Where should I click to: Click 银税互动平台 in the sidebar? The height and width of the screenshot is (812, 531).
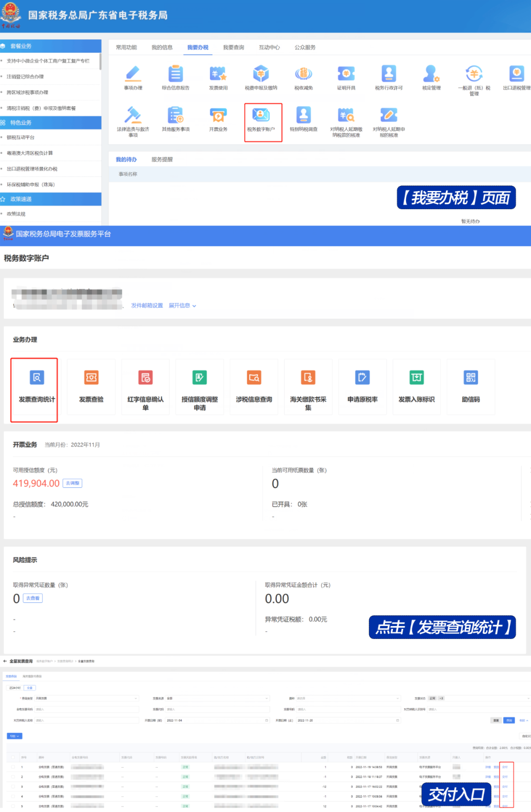point(21,137)
